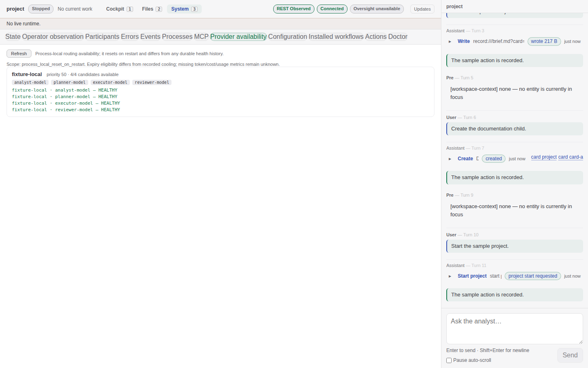Screen dimensions: 588x368
Task: Click the analyst-model chip
Action: pyautogui.click(x=30, y=83)
